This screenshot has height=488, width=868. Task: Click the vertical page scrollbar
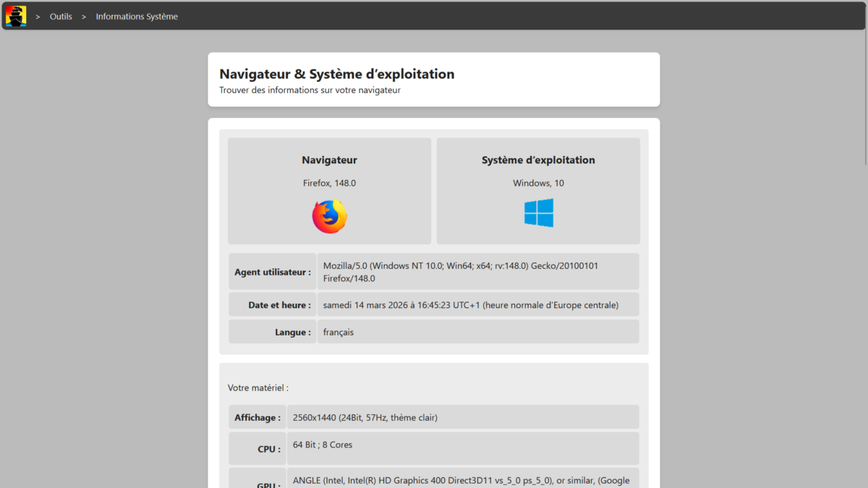click(864, 80)
